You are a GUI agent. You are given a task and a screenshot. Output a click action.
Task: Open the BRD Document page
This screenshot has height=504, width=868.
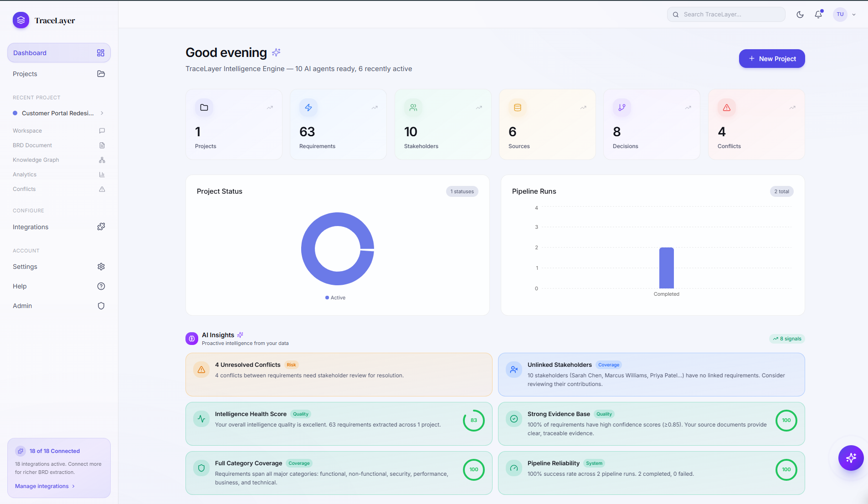pyautogui.click(x=32, y=145)
